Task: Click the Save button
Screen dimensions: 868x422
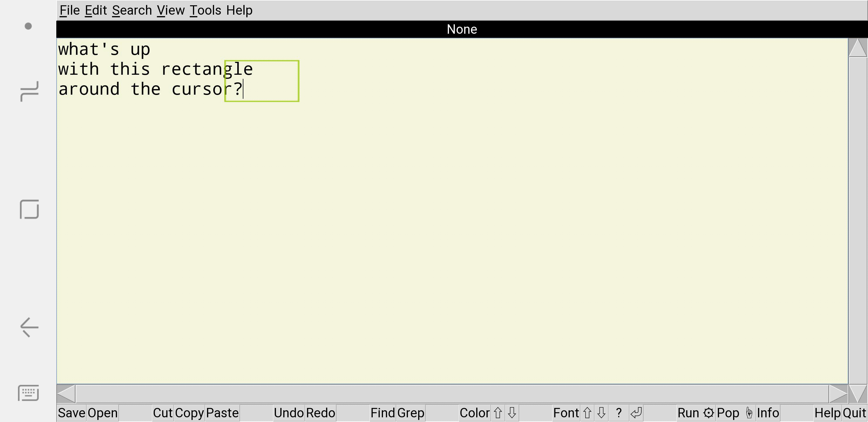Action: pos(72,413)
